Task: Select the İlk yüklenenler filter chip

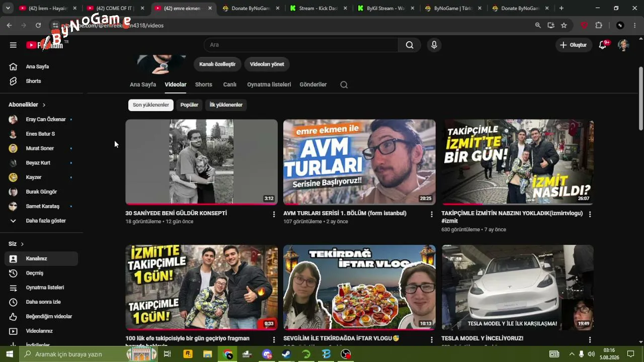Action: pyautogui.click(x=226, y=105)
